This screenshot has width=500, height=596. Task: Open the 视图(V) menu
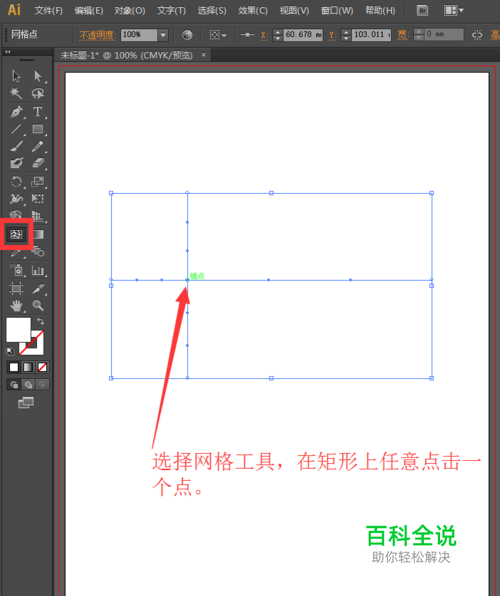click(x=294, y=10)
